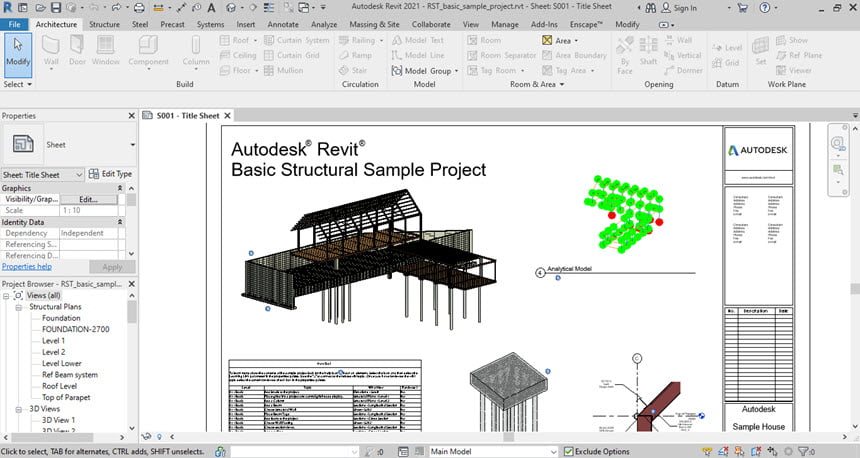This screenshot has width=860, height=458.
Task: Open the Ref Plane tool
Action: click(799, 55)
